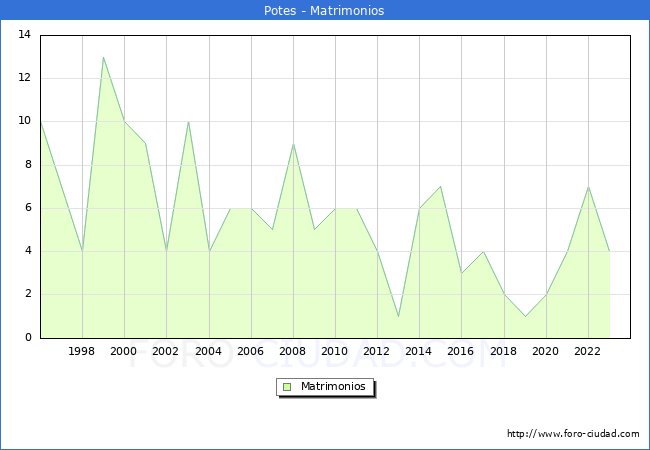Click the 1999 peak data point at 13

click(103, 57)
